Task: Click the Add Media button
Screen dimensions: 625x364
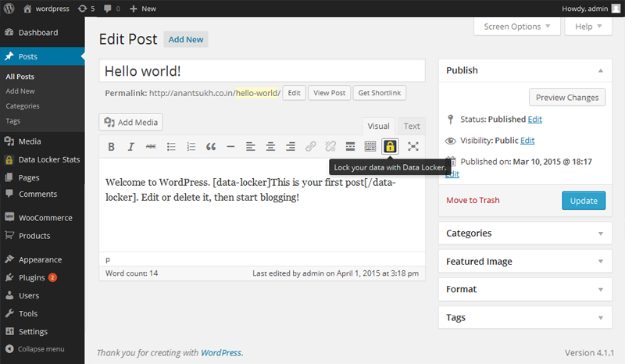Action: click(130, 123)
